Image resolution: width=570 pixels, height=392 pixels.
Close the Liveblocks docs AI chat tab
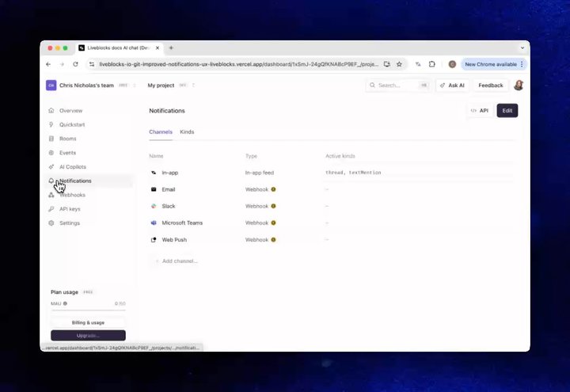(x=158, y=48)
